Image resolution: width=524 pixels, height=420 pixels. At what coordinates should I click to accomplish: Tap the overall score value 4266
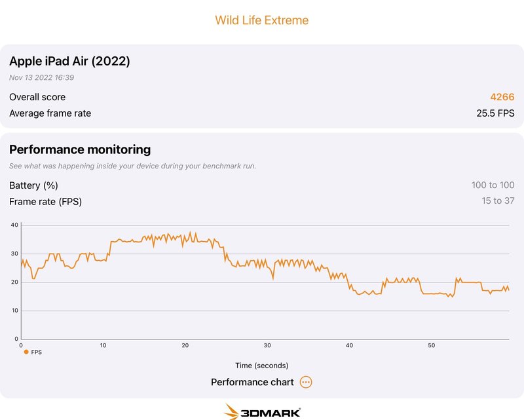[x=502, y=97]
